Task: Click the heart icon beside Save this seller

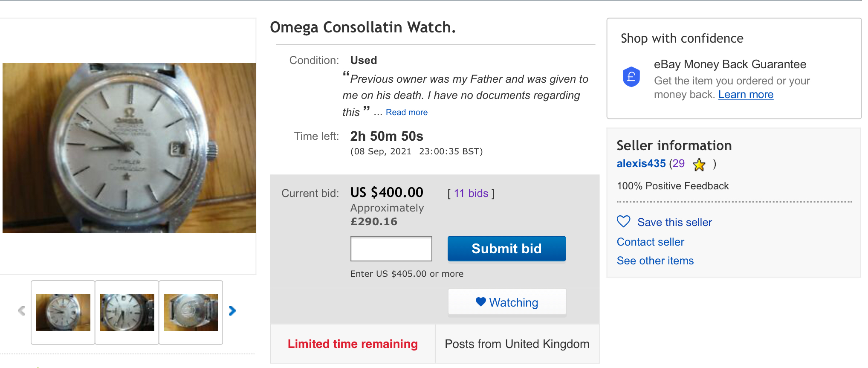Action: (623, 222)
